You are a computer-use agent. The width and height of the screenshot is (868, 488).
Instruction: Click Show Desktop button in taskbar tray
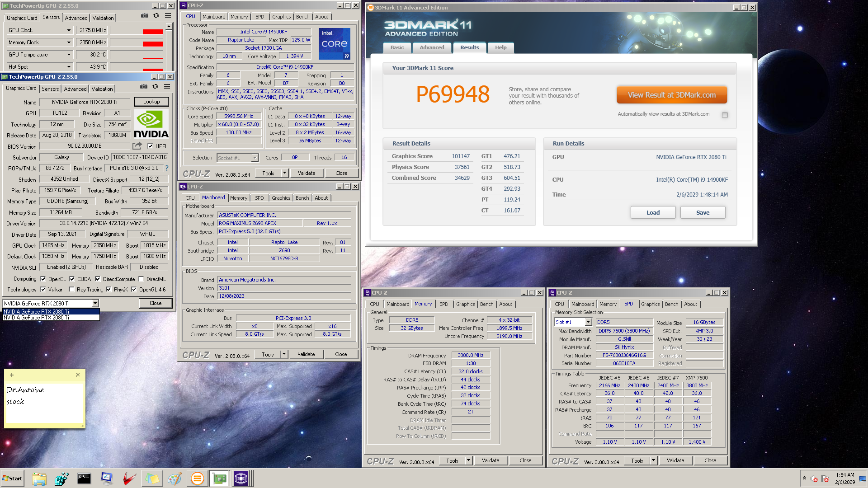tap(863, 479)
